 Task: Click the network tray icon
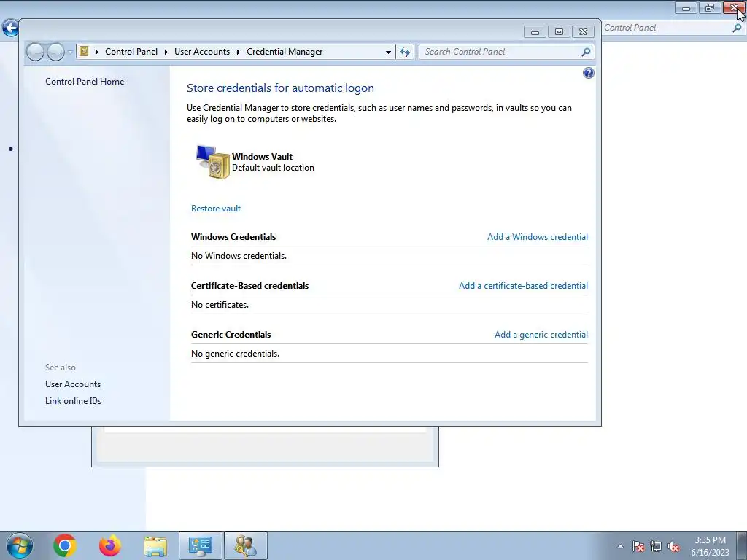[656, 546]
